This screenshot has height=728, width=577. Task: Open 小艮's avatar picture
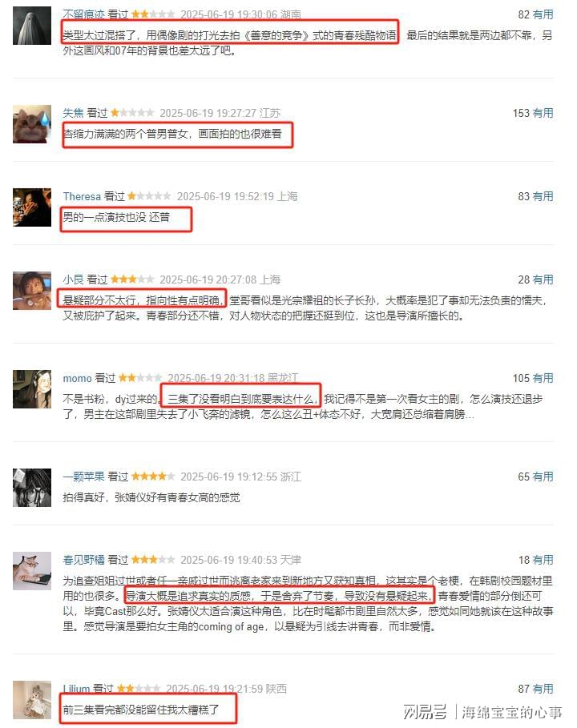31,291
